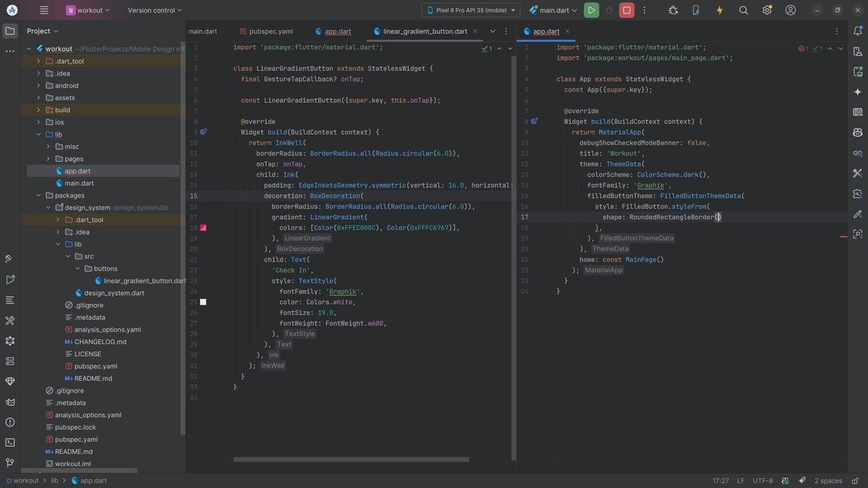This screenshot has width=868, height=488.
Task: Click the Flutter hot reload lightning icon
Action: (719, 10)
